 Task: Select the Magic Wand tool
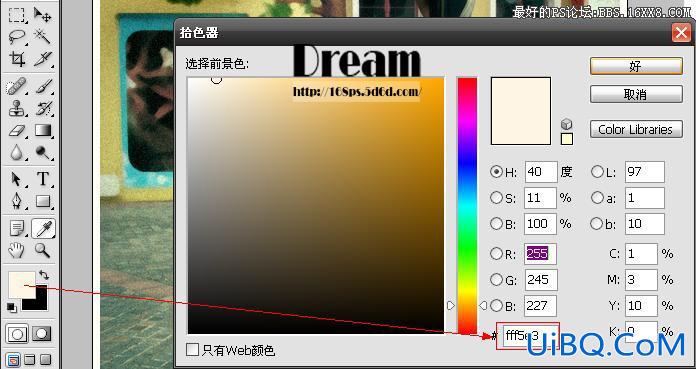pyautogui.click(x=43, y=37)
